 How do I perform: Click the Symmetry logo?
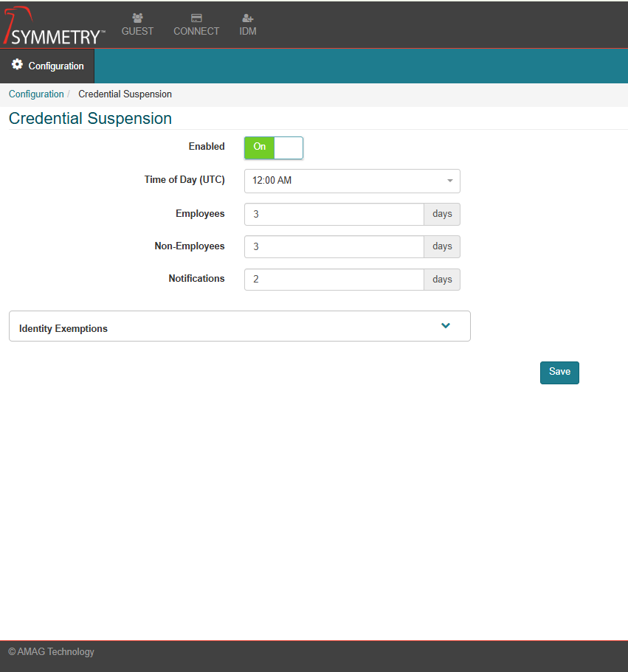coord(55,27)
